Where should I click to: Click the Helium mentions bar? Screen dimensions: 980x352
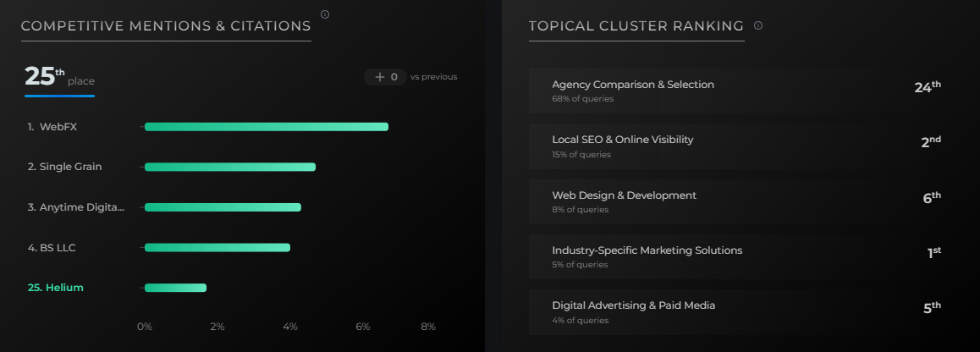175,288
